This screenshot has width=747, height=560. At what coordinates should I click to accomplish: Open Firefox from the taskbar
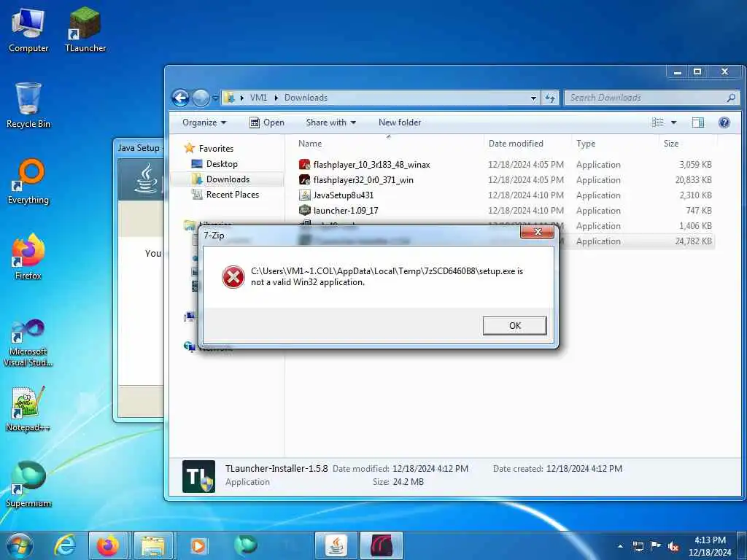click(x=108, y=545)
